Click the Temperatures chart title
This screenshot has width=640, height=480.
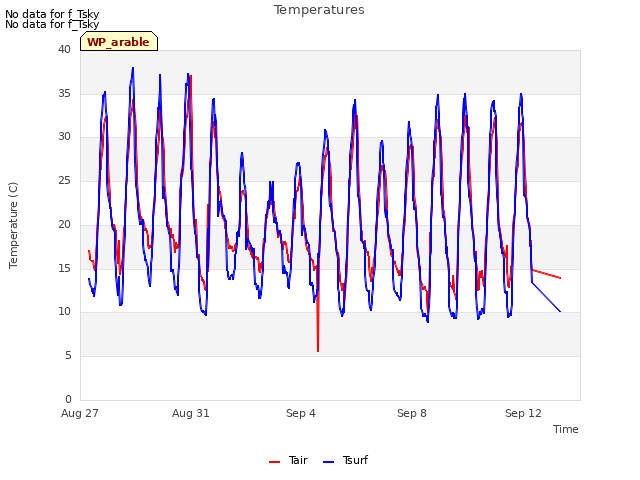point(319,10)
